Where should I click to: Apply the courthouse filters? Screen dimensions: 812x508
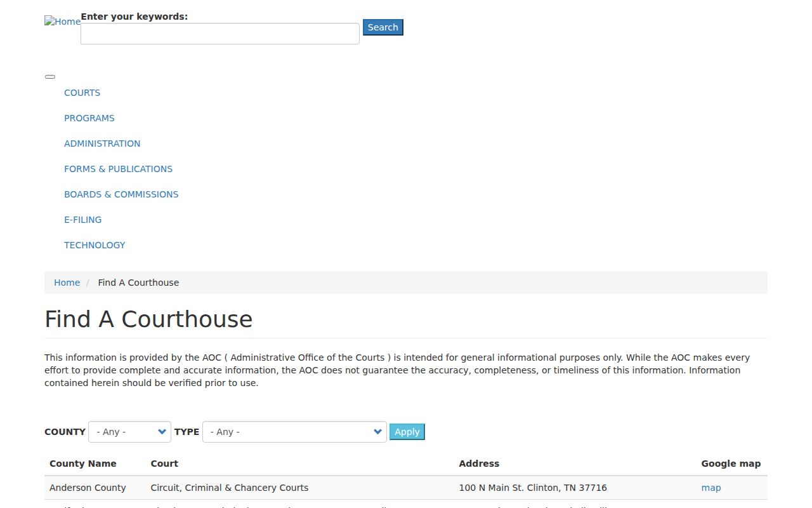tap(407, 432)
